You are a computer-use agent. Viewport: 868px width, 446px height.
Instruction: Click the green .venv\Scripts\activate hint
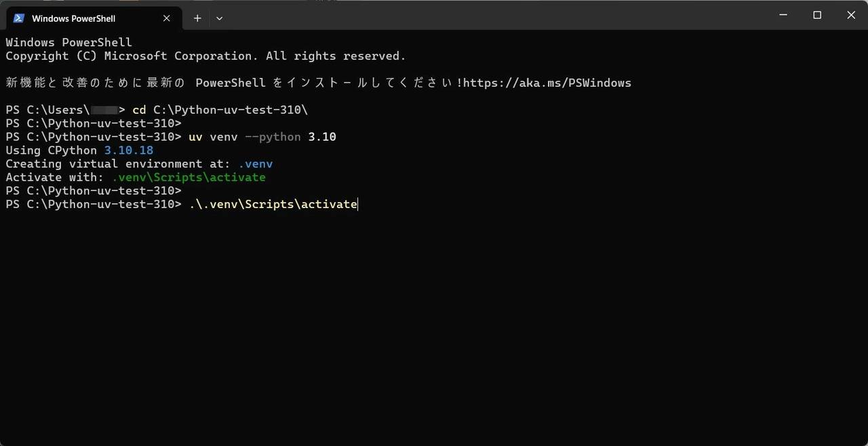point(189,178)
